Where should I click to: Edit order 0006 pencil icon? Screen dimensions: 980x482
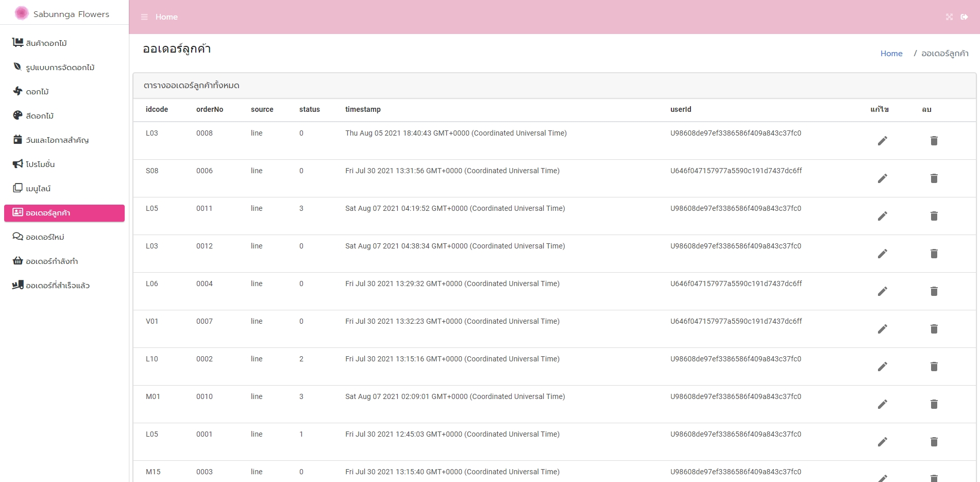883,178
